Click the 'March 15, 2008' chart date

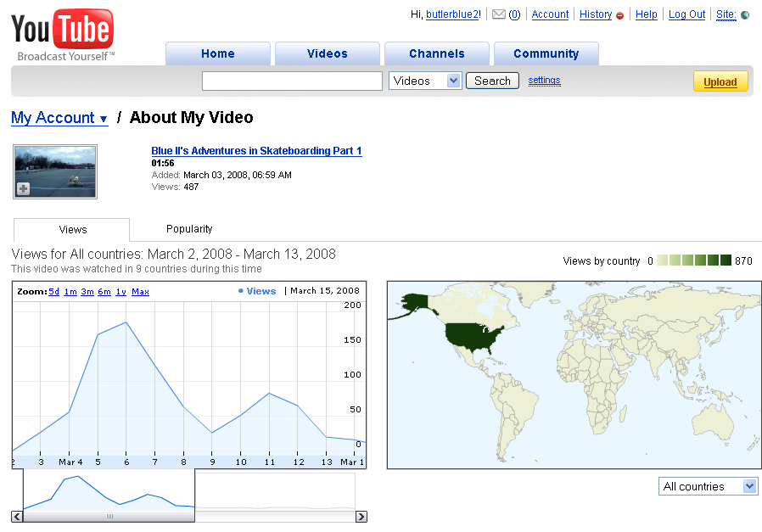pos(325,290)
